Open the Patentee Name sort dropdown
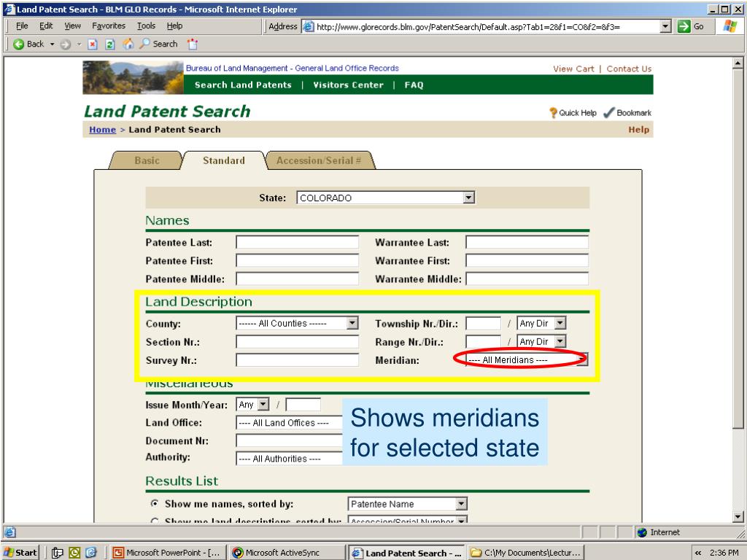 pos(407,504)
